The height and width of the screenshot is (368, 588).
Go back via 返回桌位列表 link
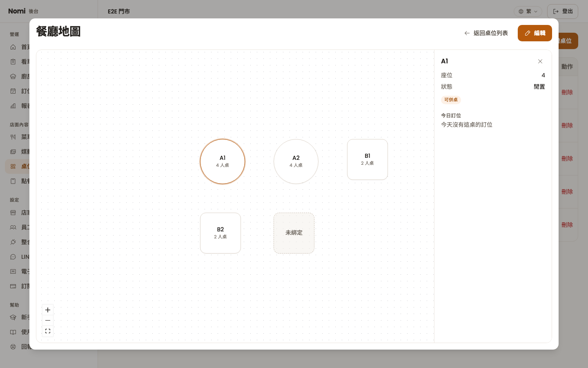(486, 33)
